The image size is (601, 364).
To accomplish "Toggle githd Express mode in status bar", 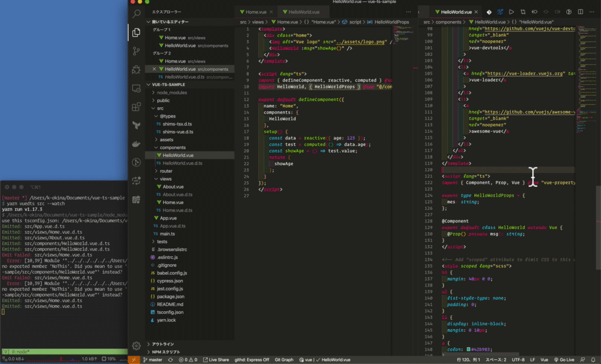I will [252, 360].
